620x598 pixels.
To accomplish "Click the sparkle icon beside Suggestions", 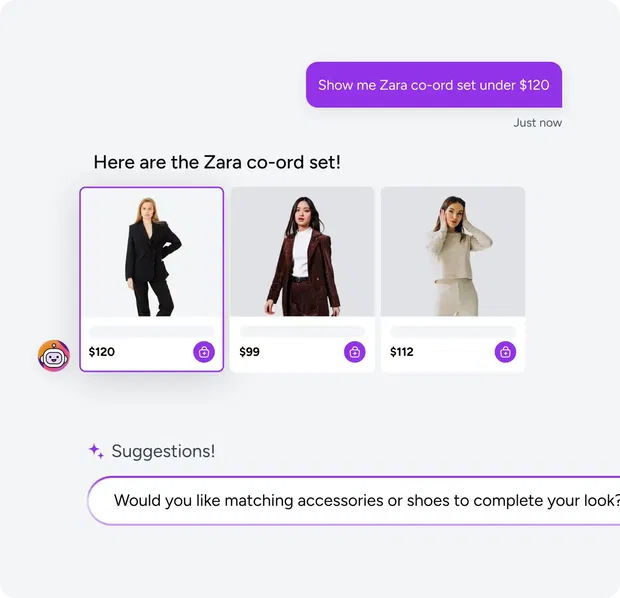I will pos(96,451).
